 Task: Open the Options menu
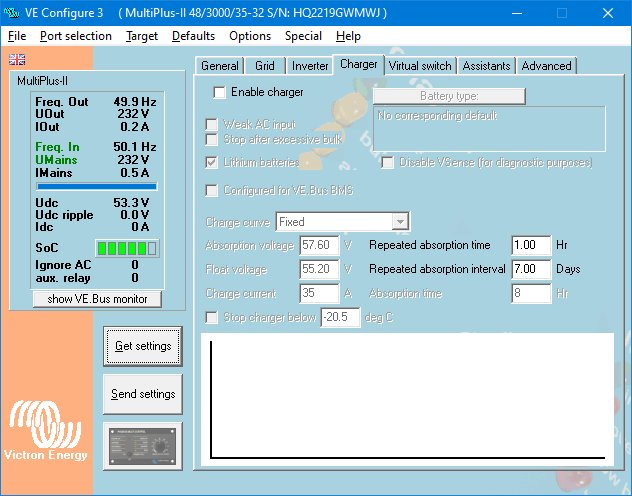[x=250, y=36]
